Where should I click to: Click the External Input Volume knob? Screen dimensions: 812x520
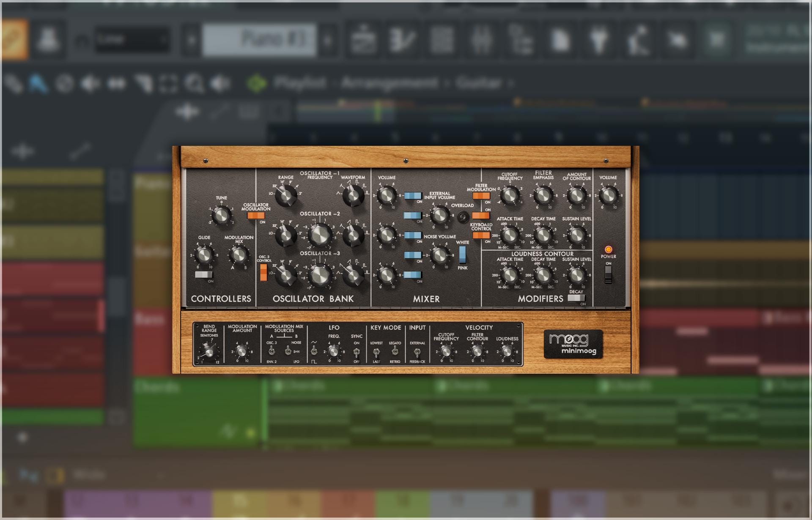point(440,215)
